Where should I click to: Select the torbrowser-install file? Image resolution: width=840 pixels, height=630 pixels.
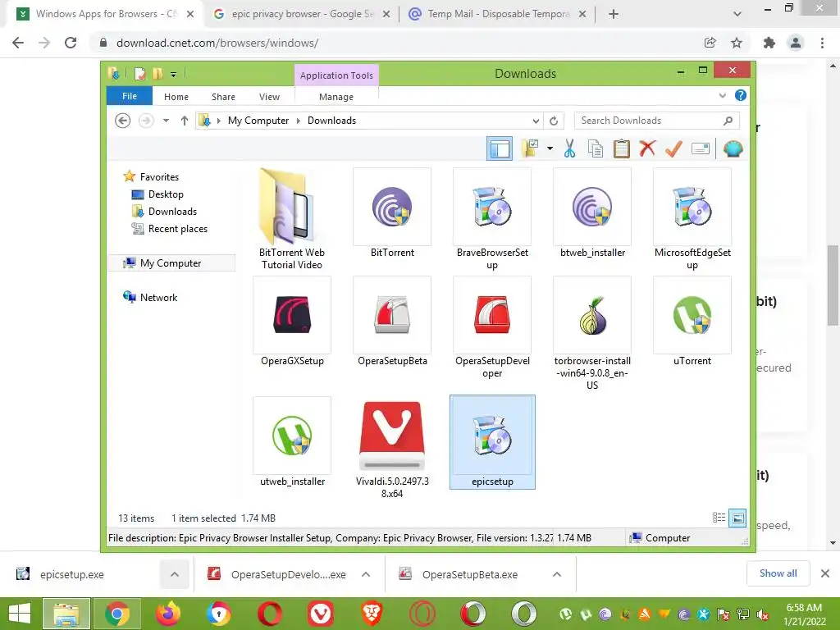592,333
